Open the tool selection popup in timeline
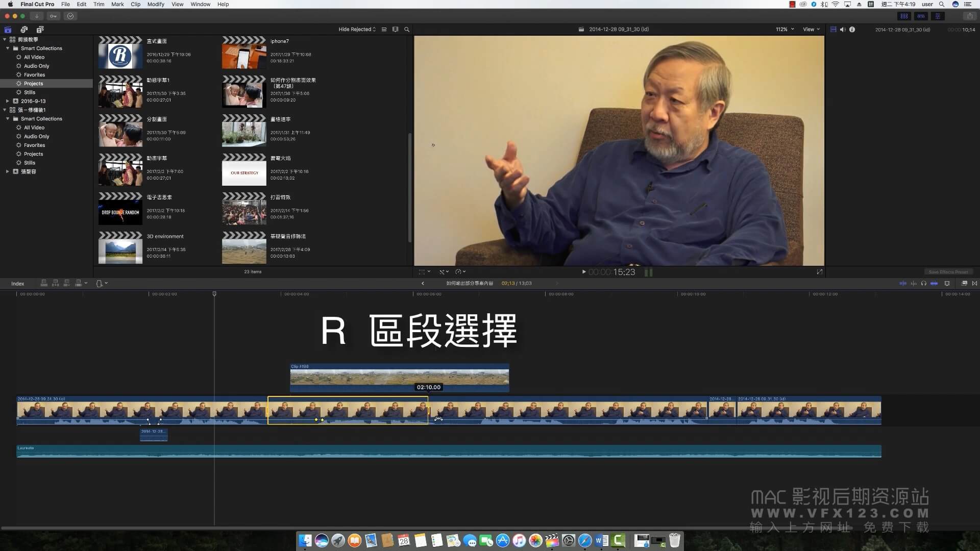The width and height of the screenshot is (980, 551). coord(102,283)
